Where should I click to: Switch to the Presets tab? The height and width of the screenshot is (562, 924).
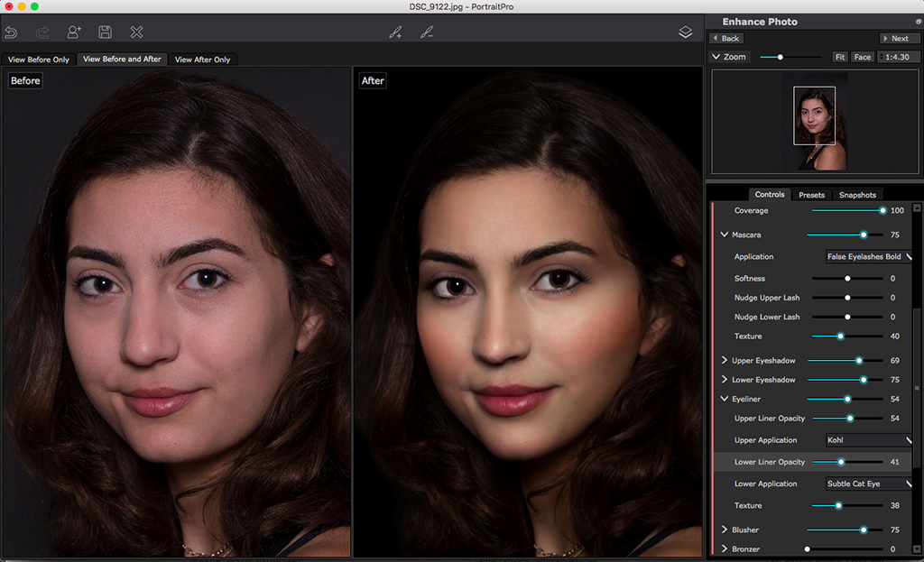pos(811,194)
